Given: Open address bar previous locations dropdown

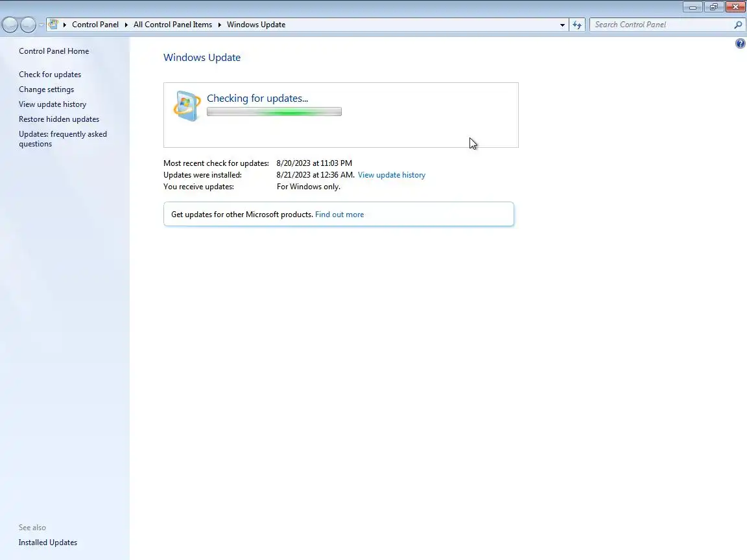Looking at the screenshot, I should click(562, 25).
